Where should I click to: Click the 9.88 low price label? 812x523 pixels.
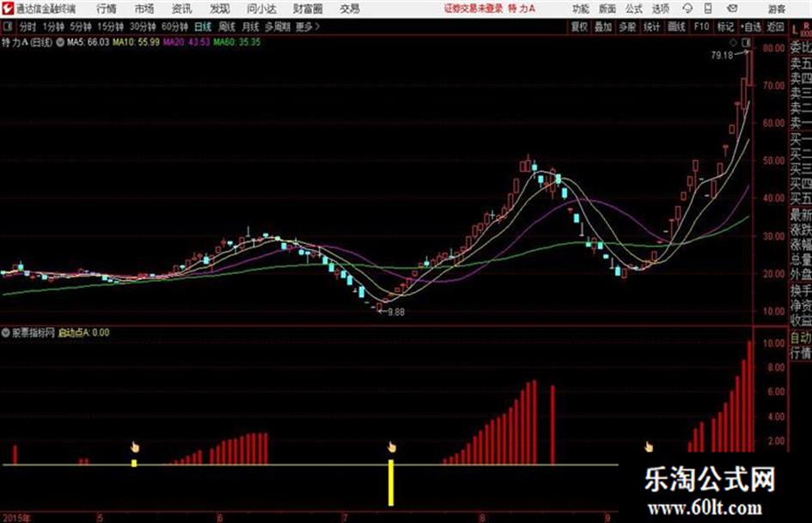click(x=396, y=312)
